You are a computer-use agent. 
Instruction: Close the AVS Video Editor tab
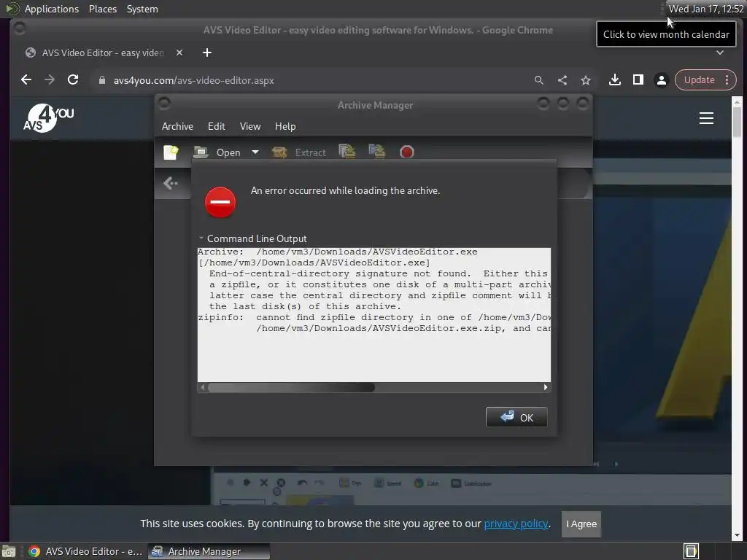pyautogui.click(x=179, y=52)
